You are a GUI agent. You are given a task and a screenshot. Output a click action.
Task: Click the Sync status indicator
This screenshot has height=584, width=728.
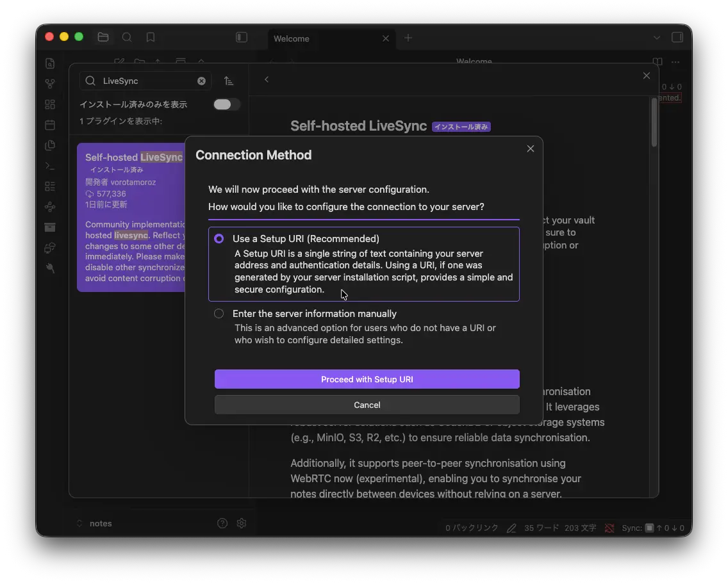coord(653,528)
